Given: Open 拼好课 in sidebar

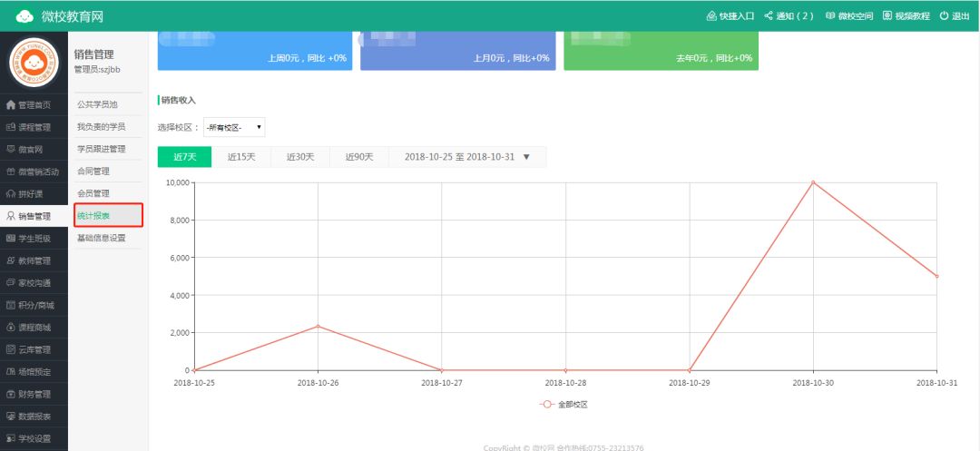Looking at the screenshot, I should click(34, 193).
